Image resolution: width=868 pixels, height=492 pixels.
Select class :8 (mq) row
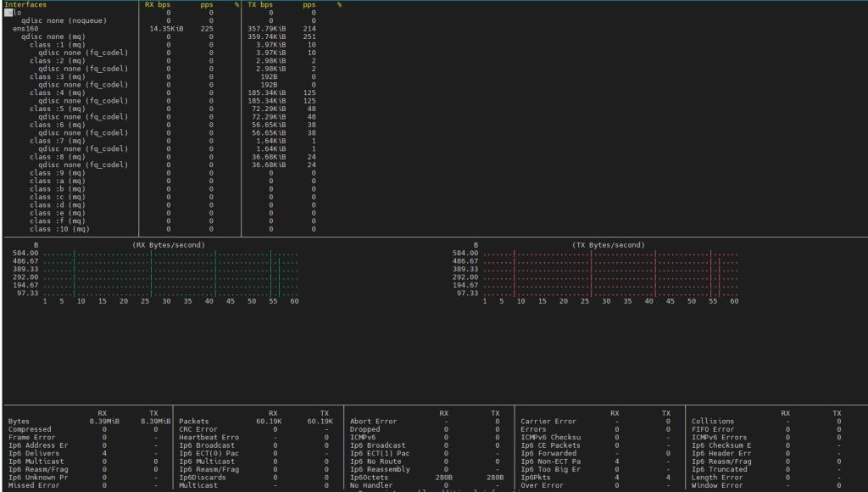point(56,157)
